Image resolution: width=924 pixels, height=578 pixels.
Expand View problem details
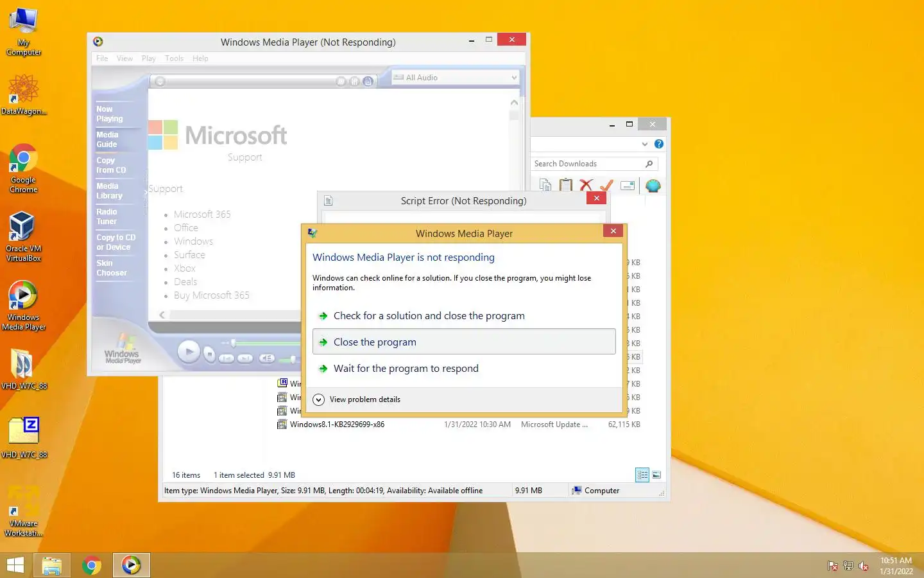[357, 399]
